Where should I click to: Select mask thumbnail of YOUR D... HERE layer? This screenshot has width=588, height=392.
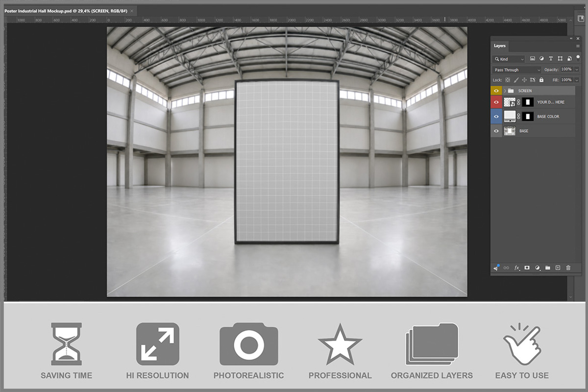pyautogui.click(x=528, y=102)
